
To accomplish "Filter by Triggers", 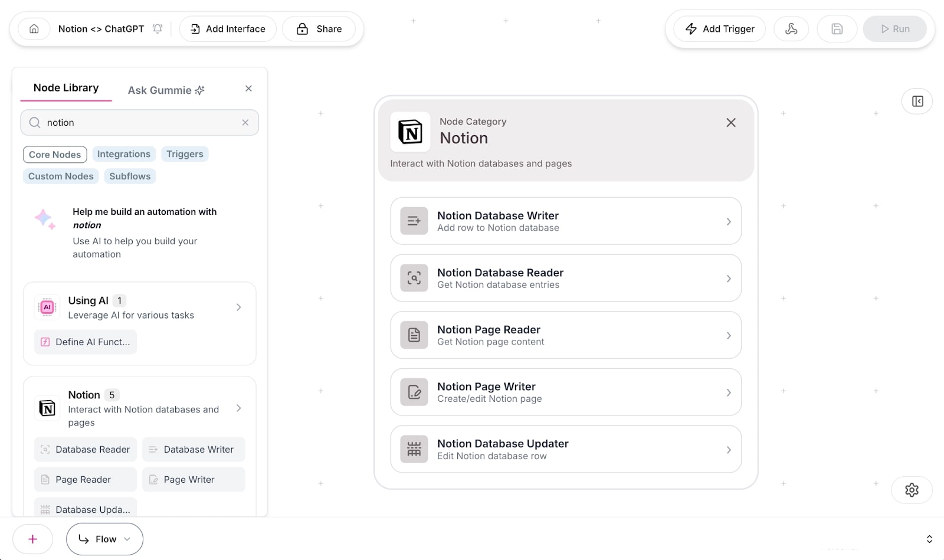I will pos(185,154).
